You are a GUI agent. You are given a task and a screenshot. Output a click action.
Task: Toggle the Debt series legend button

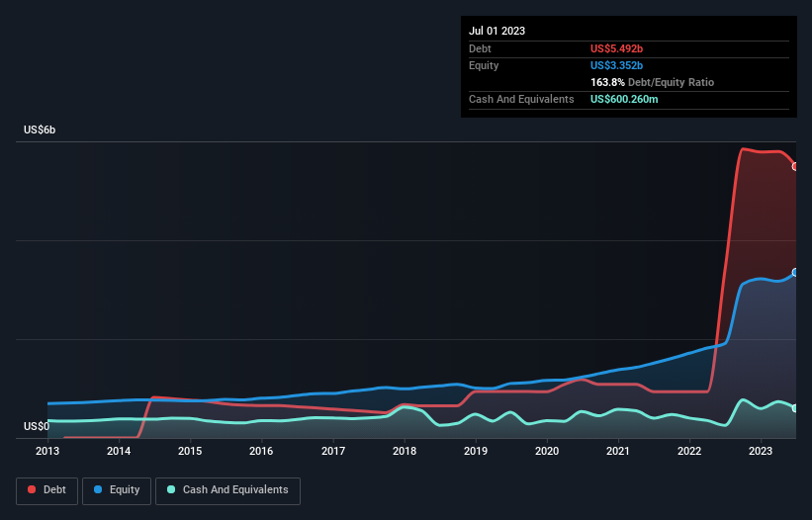pos(47,490)
